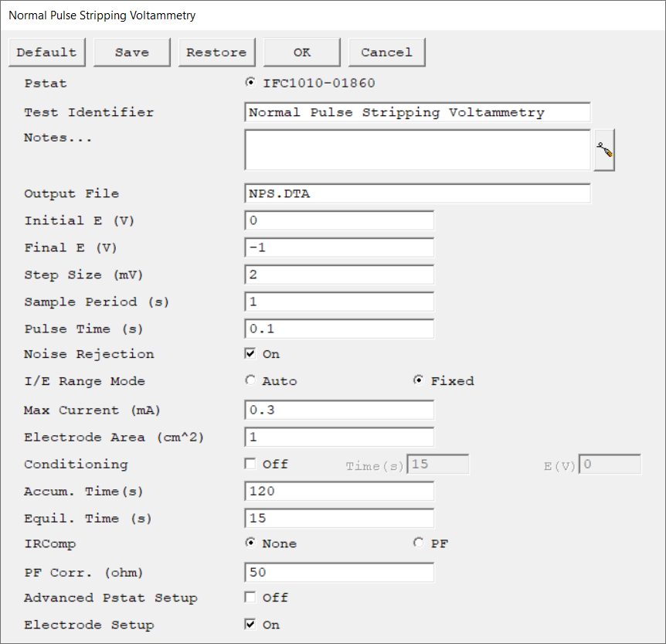Click the "Pstat" label

46,83
